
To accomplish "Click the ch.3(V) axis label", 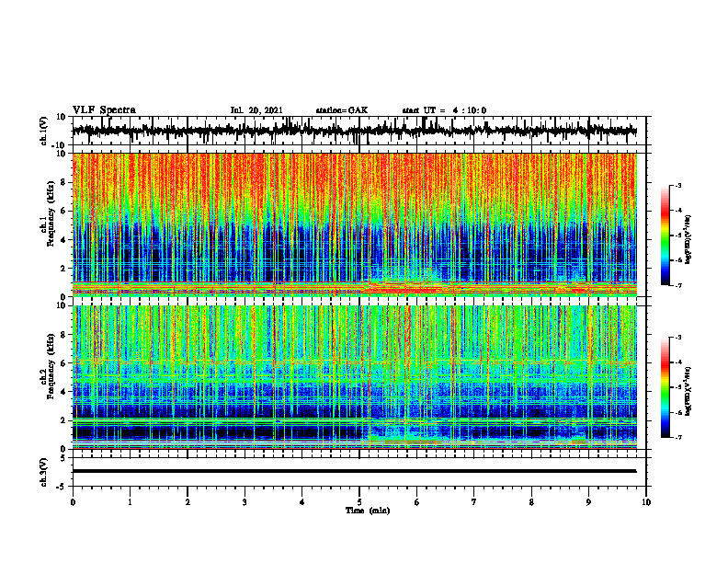I will coord(43,472).
